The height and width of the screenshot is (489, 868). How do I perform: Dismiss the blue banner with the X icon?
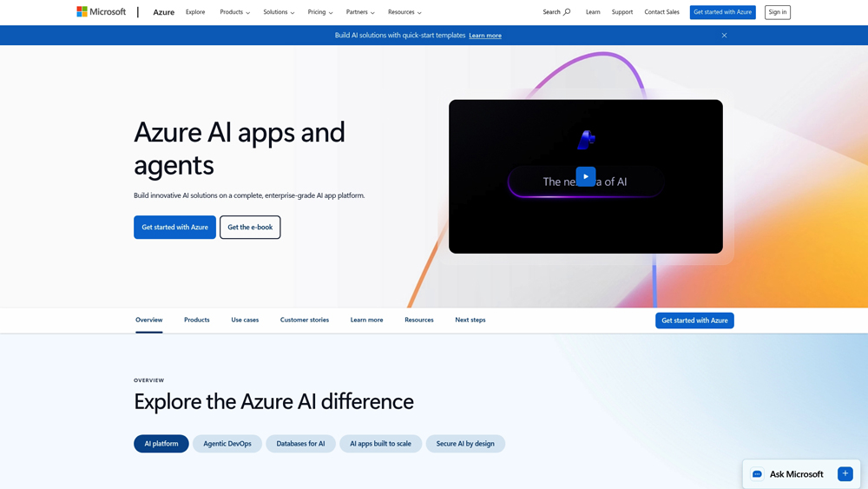pyautogui.click(x=724, y=36)
